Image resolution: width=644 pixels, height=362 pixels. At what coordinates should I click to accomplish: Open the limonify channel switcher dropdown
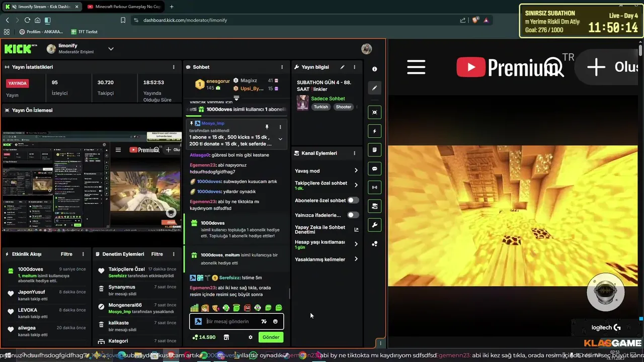[x=111, y=49]
